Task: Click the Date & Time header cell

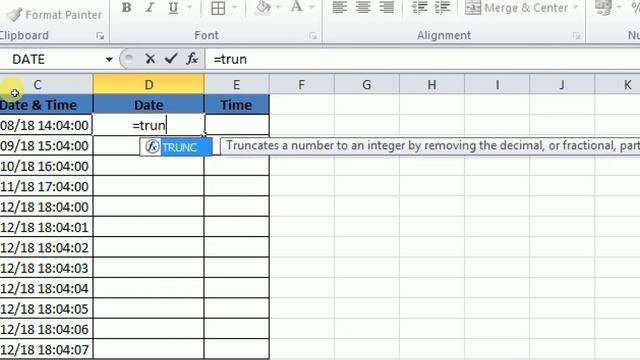Action: pyautogui.click(x=46, y=105)
